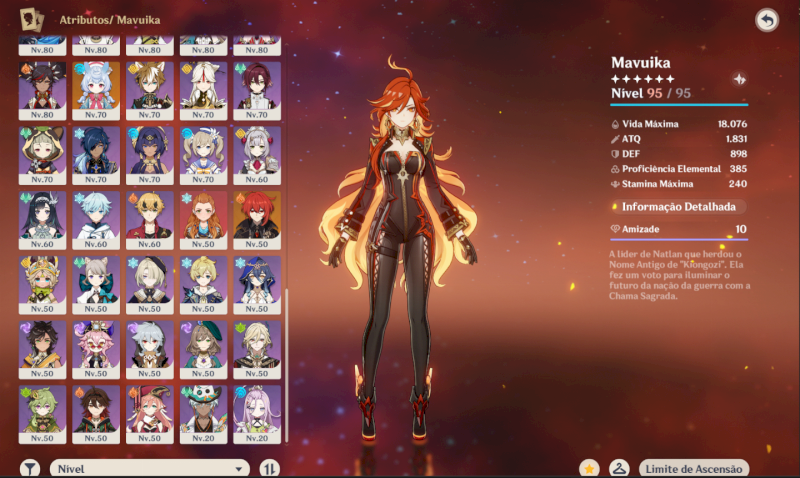Click the character list scrollbar
Image resolution: width=800 pixels, height=478 pixels.
pos(286,365)
